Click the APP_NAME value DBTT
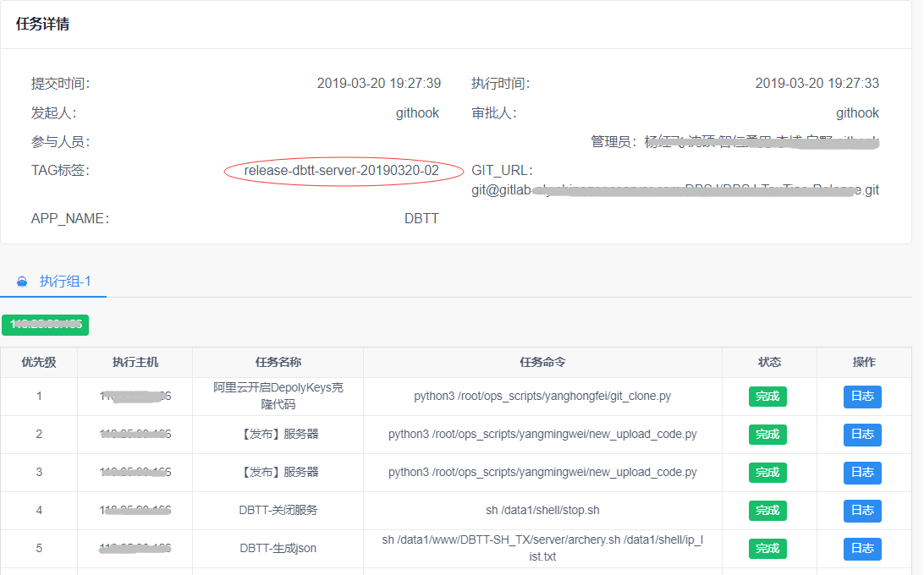This screenshot has height=575, width=924. click(421, 218)
